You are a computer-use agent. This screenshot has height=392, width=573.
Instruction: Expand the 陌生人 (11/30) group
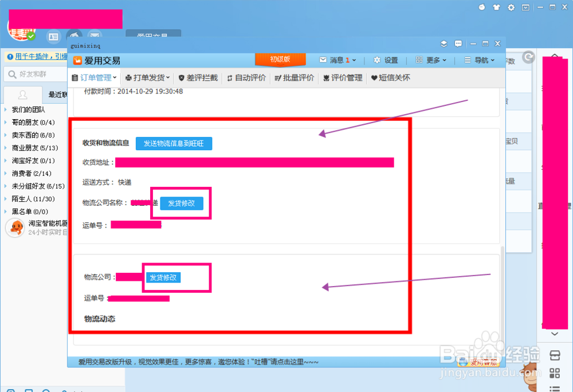(x=30, y=199)
